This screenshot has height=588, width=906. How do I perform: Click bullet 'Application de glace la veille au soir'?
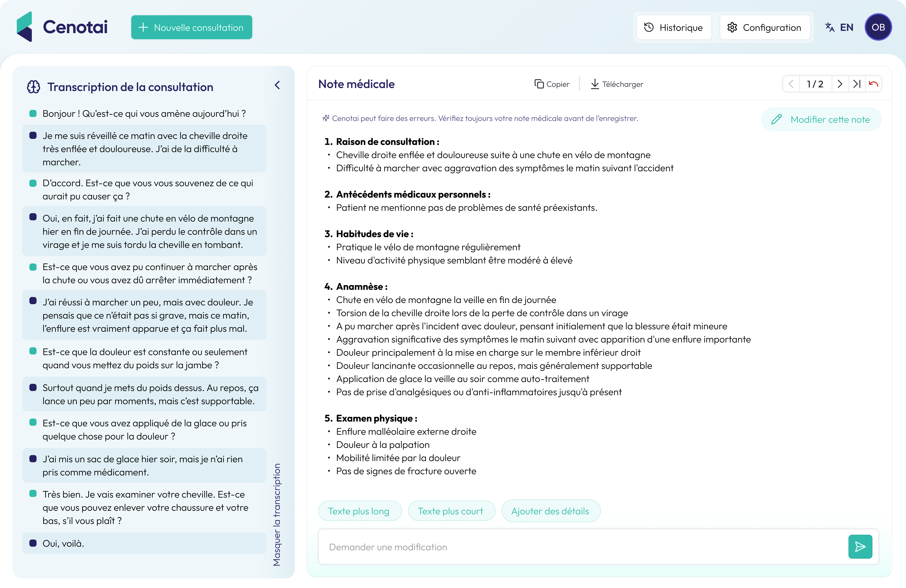click(x=463, y=379)
